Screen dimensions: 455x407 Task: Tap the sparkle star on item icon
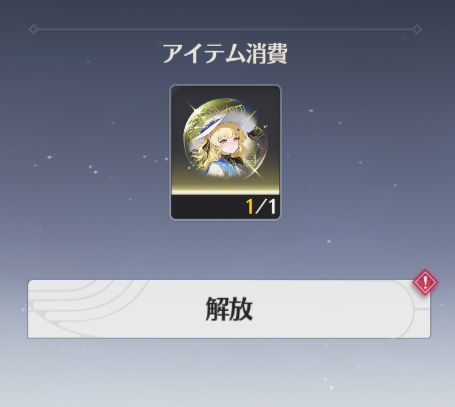coord(255,170)
